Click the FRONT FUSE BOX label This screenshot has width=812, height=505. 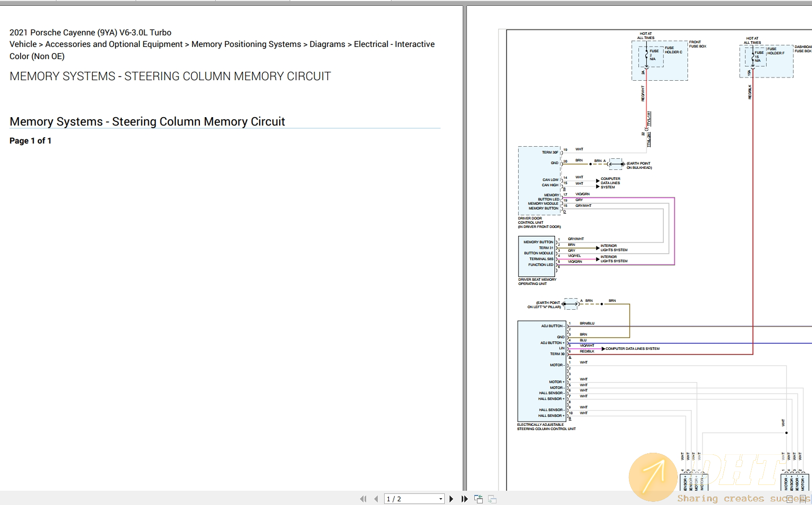[698, 44]
